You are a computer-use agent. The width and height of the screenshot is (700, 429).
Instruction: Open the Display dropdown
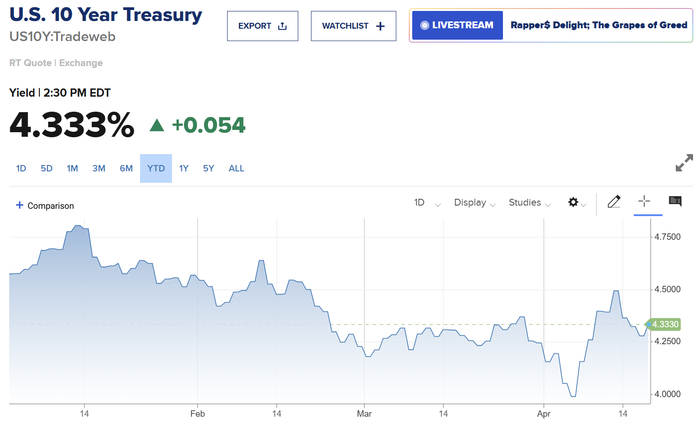click(x=474, y=202)
